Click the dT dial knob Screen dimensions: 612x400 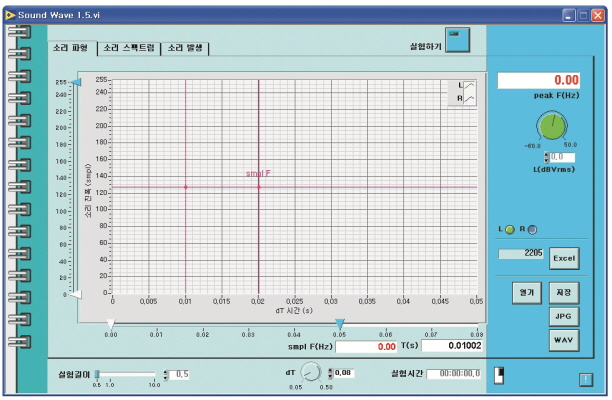(x=312, y=373)
